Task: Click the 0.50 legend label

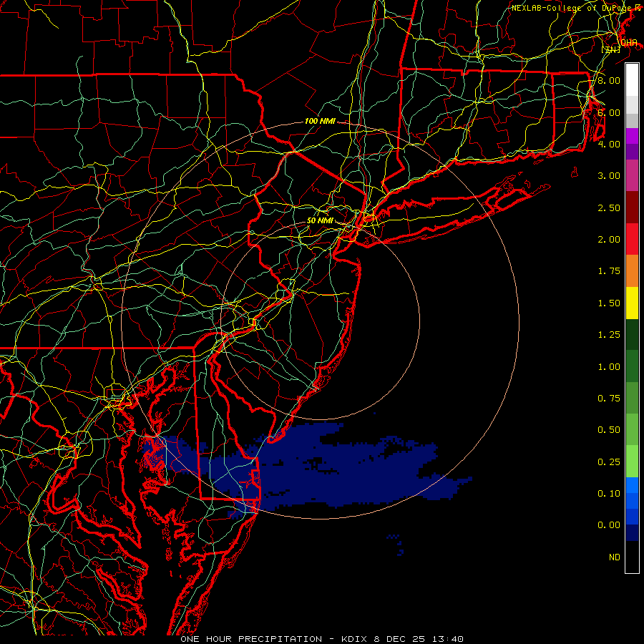Action: tap(609, 430)
